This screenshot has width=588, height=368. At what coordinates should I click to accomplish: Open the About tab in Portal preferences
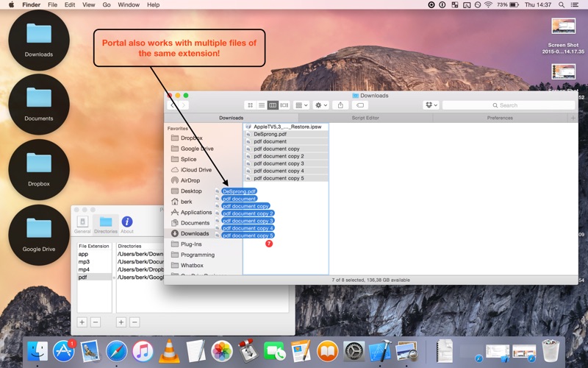[x=127, y=224]
